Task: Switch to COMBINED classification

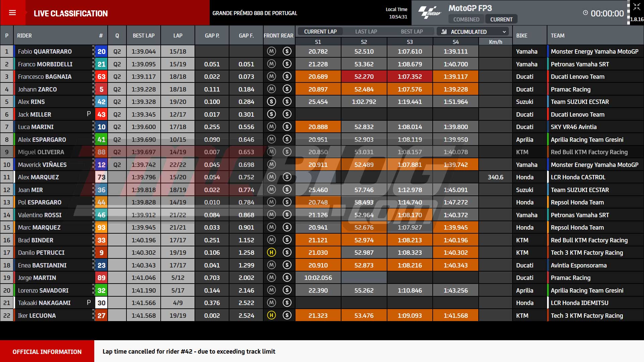Action: point(466,19)
